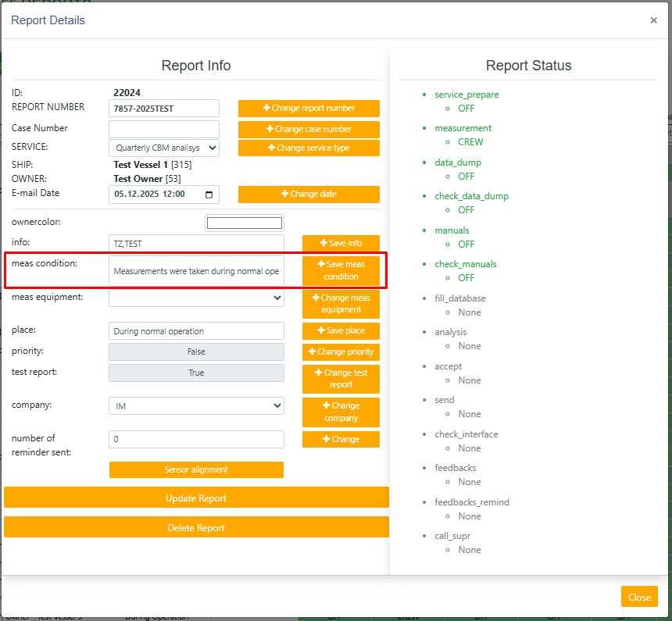
Task: Open the company dropdown showing IM
Action: (x=196, y=406)
